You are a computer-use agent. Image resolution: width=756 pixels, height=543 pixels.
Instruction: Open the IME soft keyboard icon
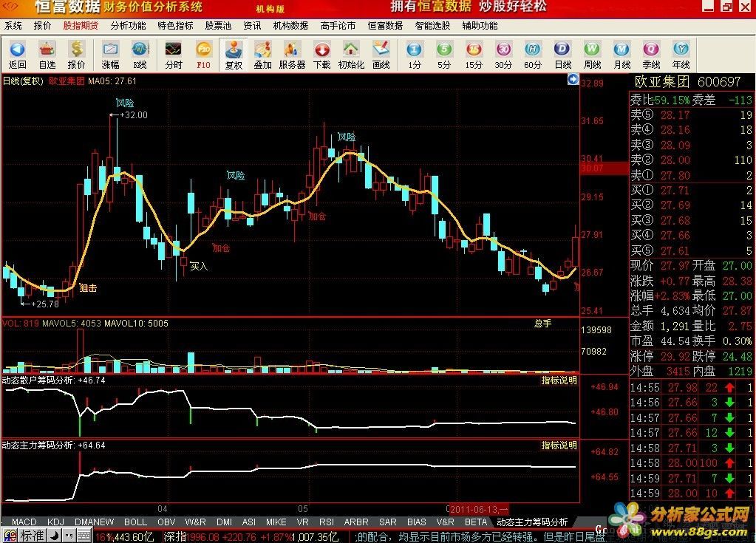click(84, 536)
